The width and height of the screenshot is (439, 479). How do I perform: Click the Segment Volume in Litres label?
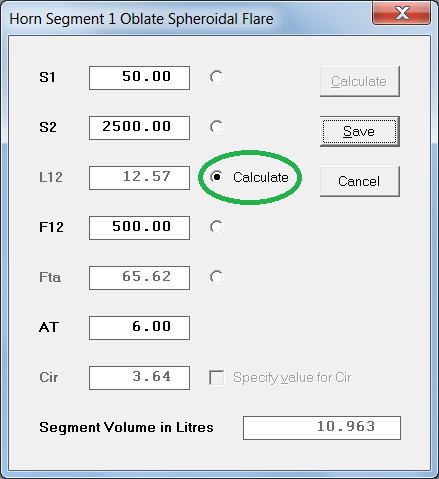pos(126,427)
